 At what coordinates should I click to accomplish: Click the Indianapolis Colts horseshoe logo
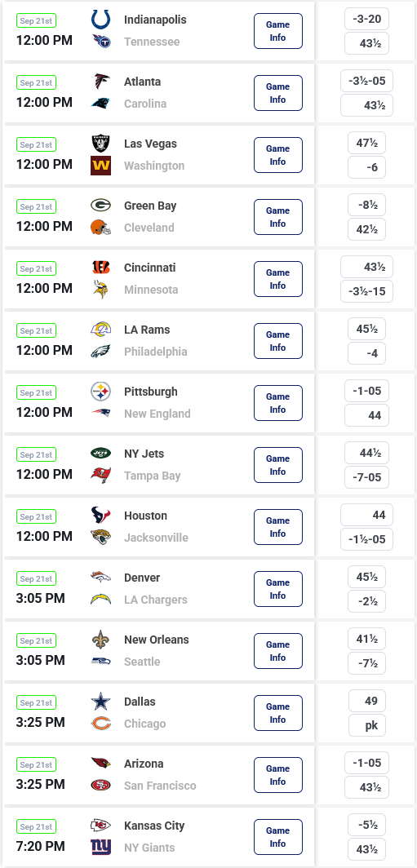click(x=101, y=20)
